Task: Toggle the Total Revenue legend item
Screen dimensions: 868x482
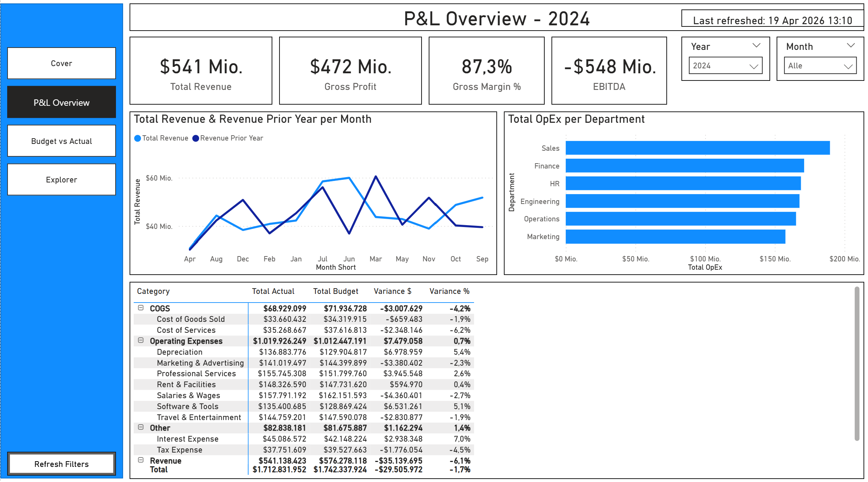Action: pyautogui.click(x=162, y=138)
